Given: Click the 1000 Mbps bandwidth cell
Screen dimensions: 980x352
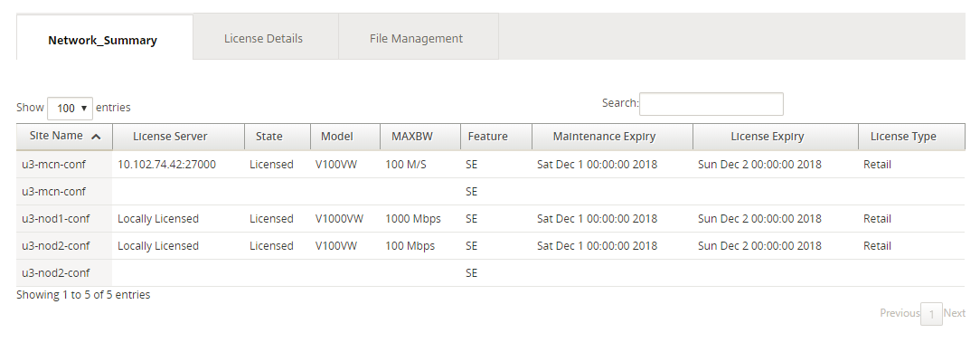Looking at the screenshot, I should coord(413,219).
